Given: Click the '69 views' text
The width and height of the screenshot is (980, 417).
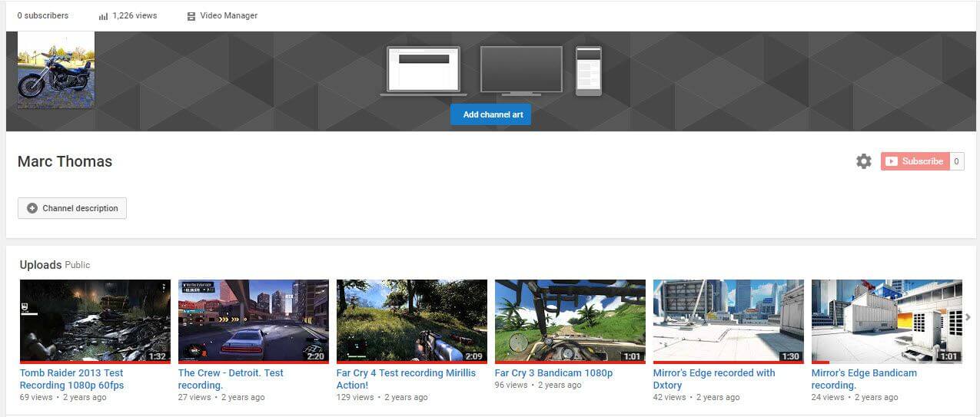Looking at the screenshot, I should coord(36,397).
